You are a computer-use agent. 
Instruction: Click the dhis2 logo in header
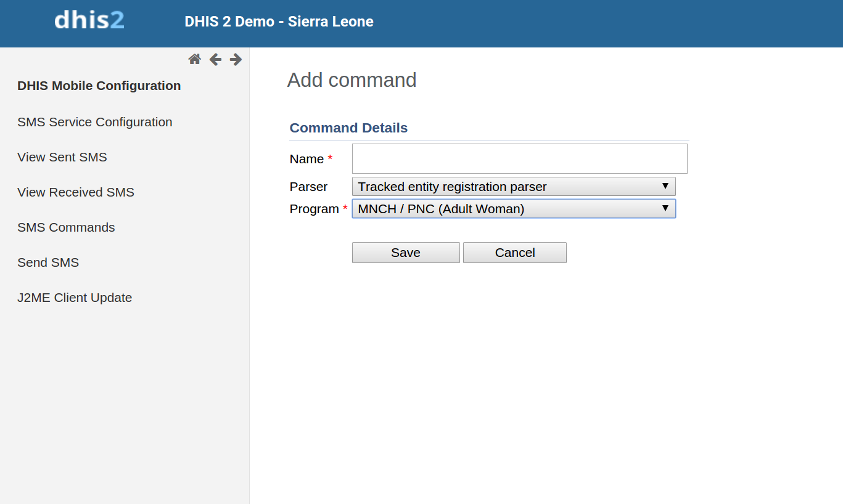tap(89, 20)
